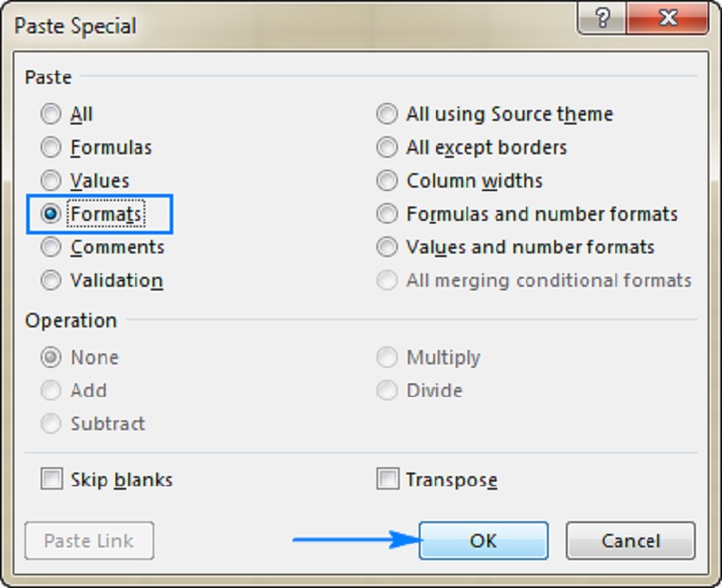Select Column widths radio button
Image resolution: width=722 pixels, height=588 pixels.
pos(387,180)
